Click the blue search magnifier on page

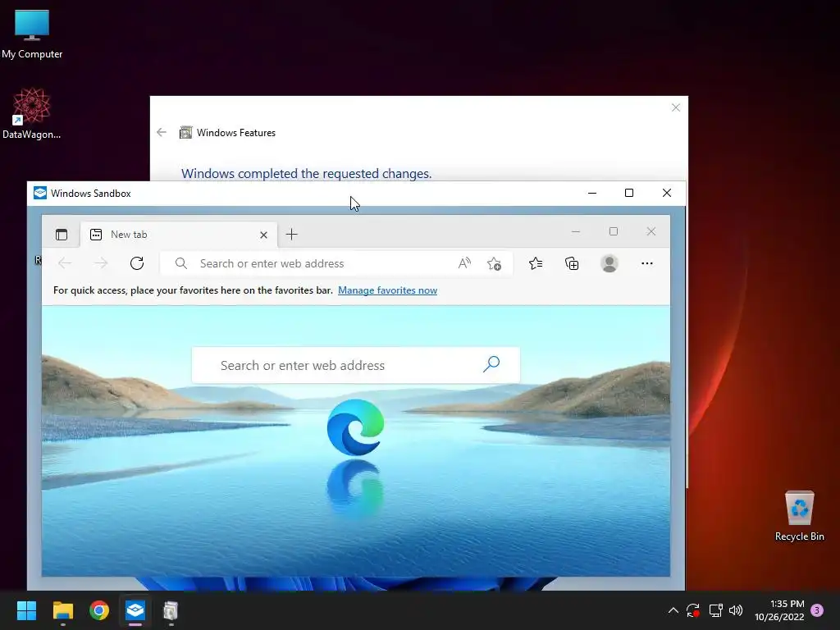[491, 364]
